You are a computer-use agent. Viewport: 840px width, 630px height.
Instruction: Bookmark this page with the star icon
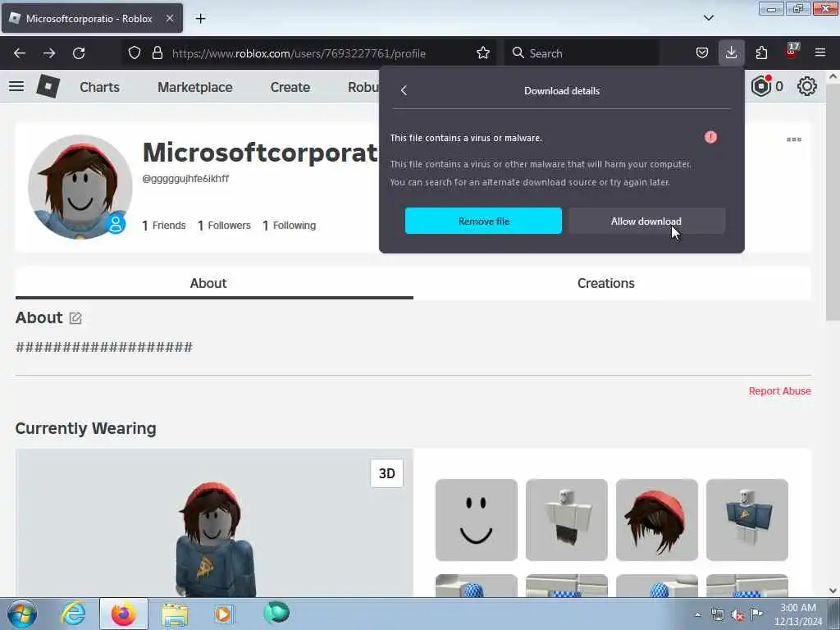click(482, 53)
